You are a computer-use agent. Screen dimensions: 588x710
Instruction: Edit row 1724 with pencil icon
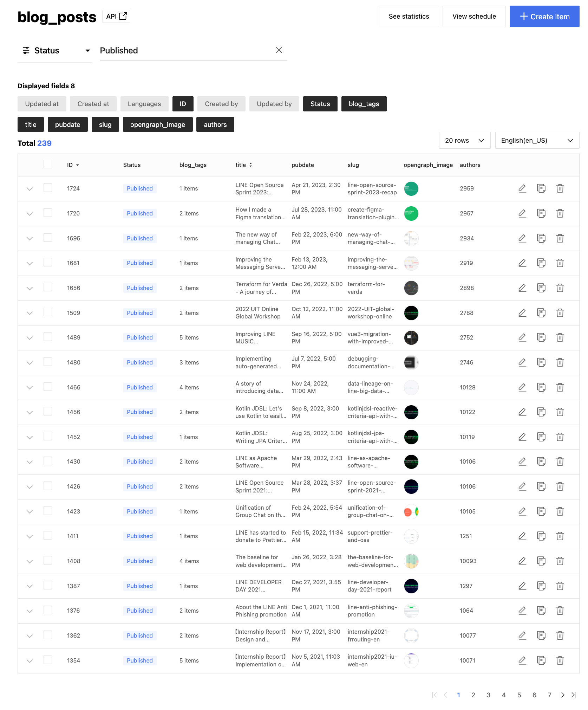[522, 188]
